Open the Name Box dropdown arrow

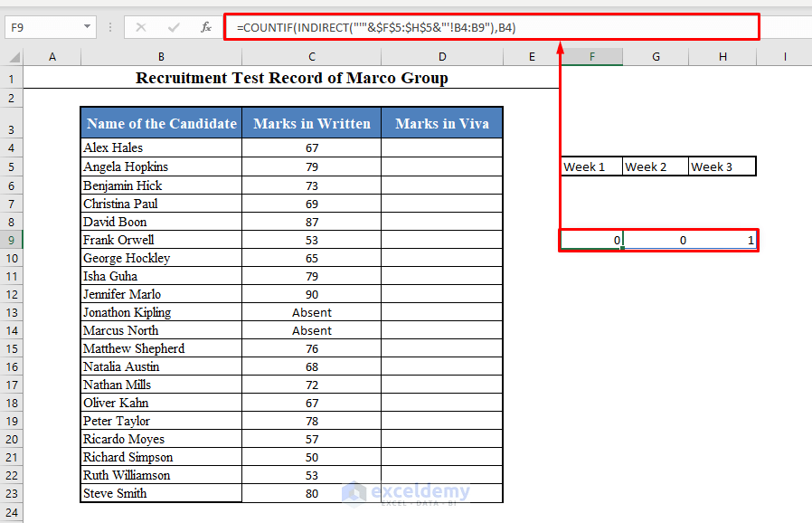[x=88, y=27]
